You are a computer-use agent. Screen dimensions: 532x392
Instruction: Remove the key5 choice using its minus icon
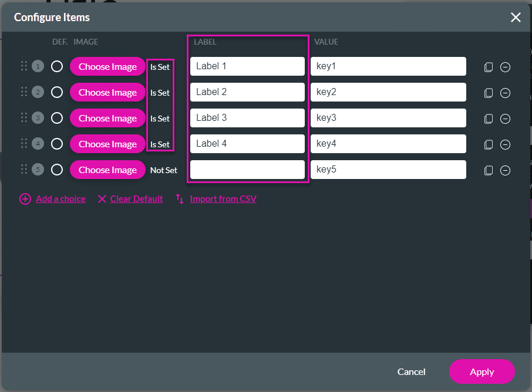click(x=505, y=170)
